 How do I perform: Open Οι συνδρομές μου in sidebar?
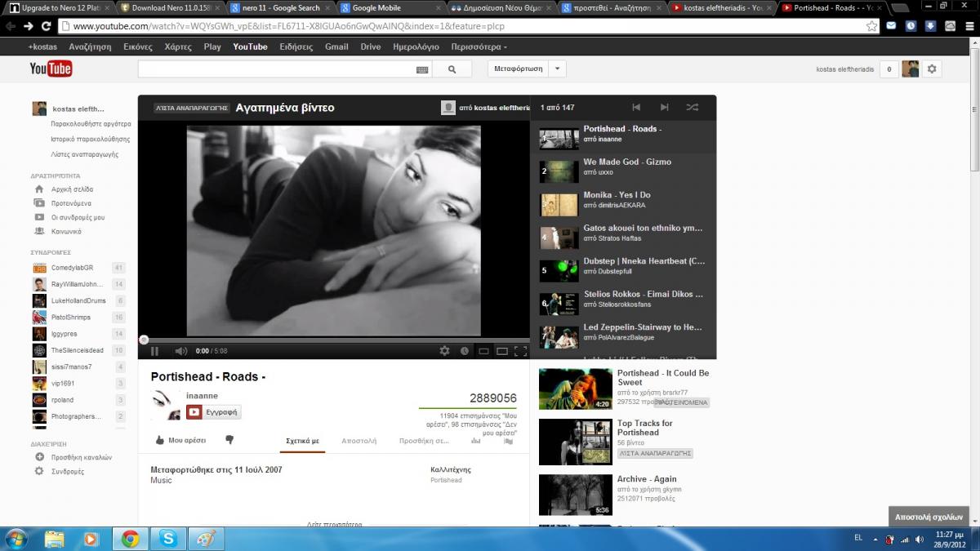pos(78,217)
